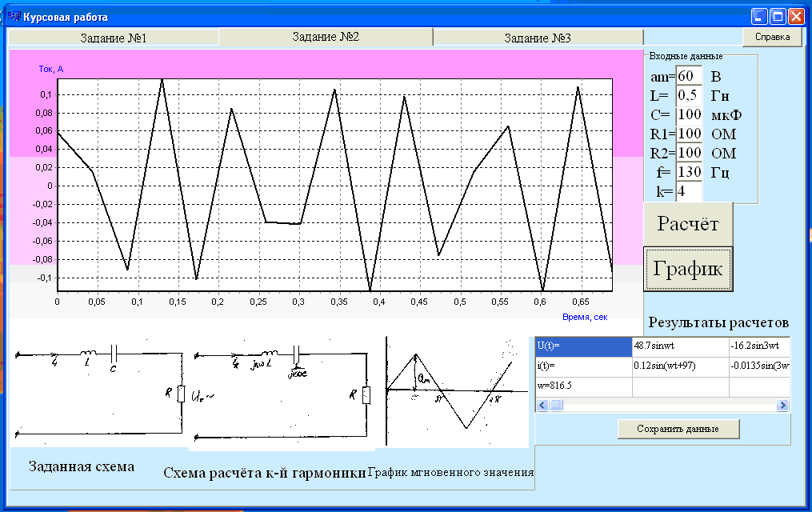The height and width of the screenshot is (512, 812).
Task: Select the -0.0135sin(3w table cell
Action: coord(760,366)
